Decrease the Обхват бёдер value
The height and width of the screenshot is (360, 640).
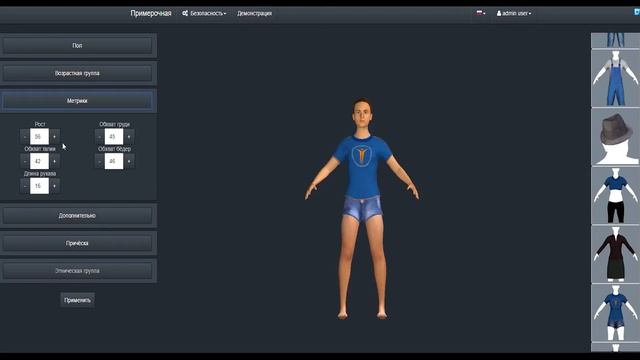[99, 161]
